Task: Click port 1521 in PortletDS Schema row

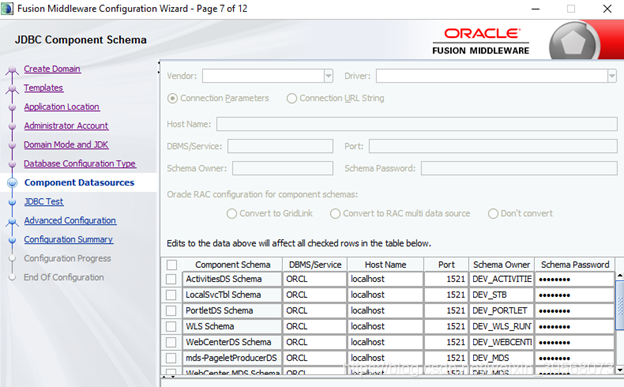Action: pos(446,311)
